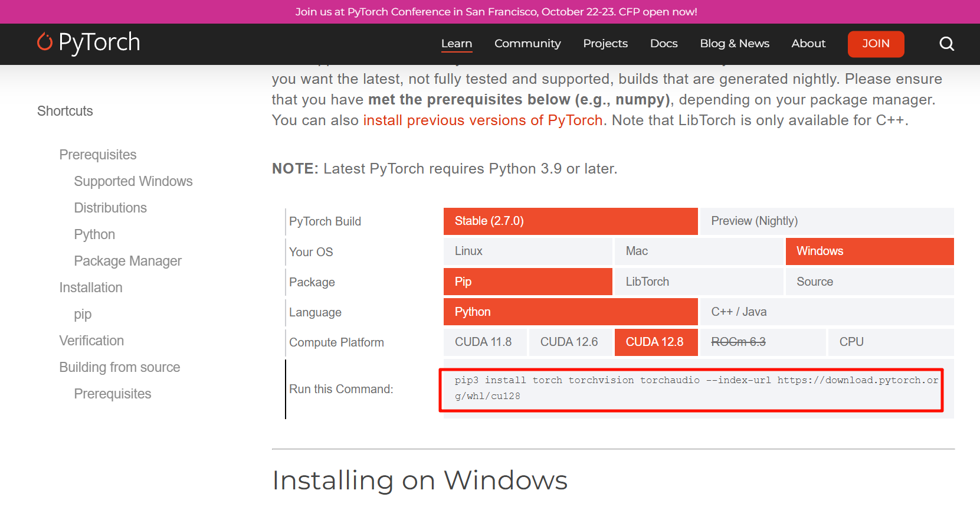Choose CUDA 11.8 compute platform

click(484, 342)
